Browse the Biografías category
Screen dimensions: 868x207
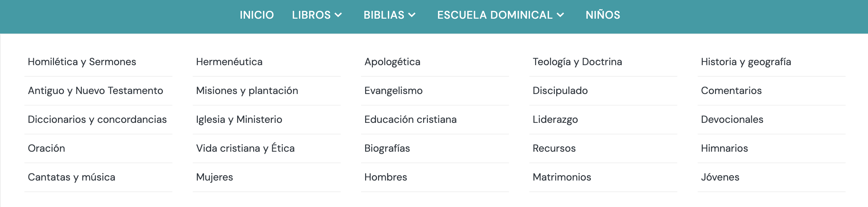click(387, 148)
